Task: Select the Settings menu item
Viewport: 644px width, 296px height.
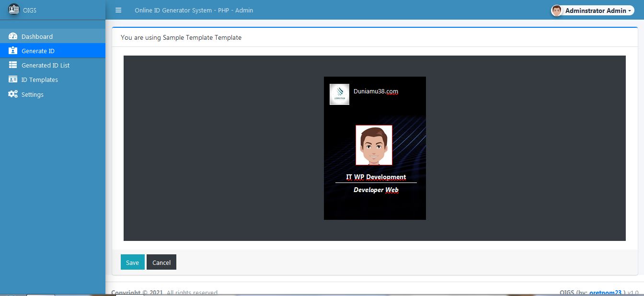Action: click(32, 94)
